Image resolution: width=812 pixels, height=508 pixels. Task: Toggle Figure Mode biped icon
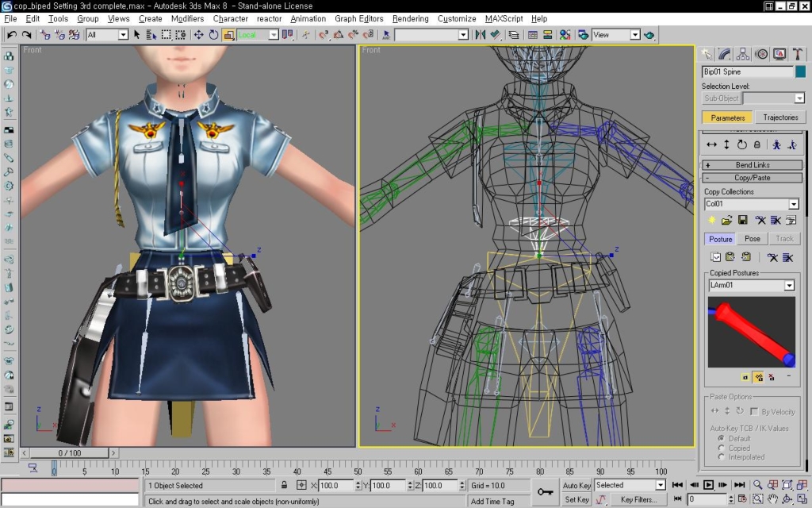[x=777, y=144]
